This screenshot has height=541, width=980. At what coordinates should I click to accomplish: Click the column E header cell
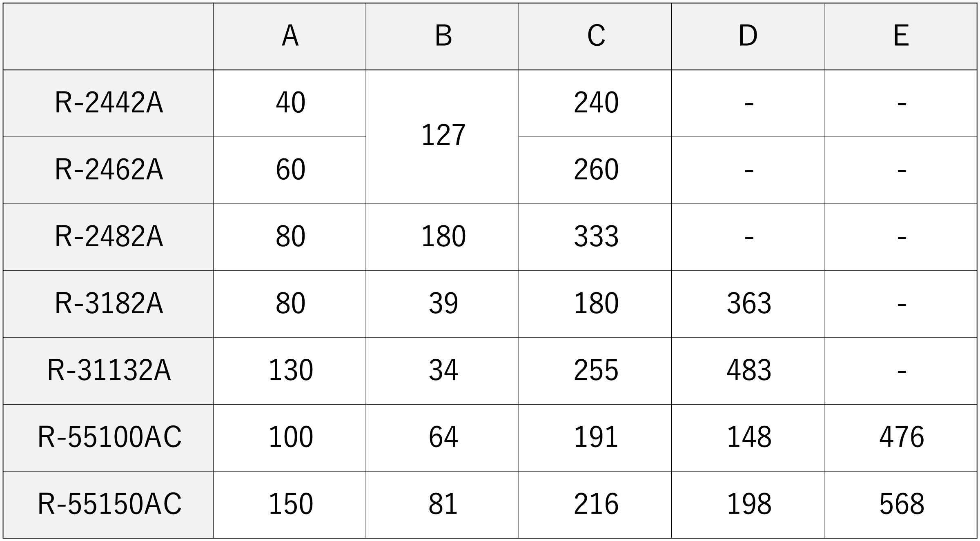900,36
